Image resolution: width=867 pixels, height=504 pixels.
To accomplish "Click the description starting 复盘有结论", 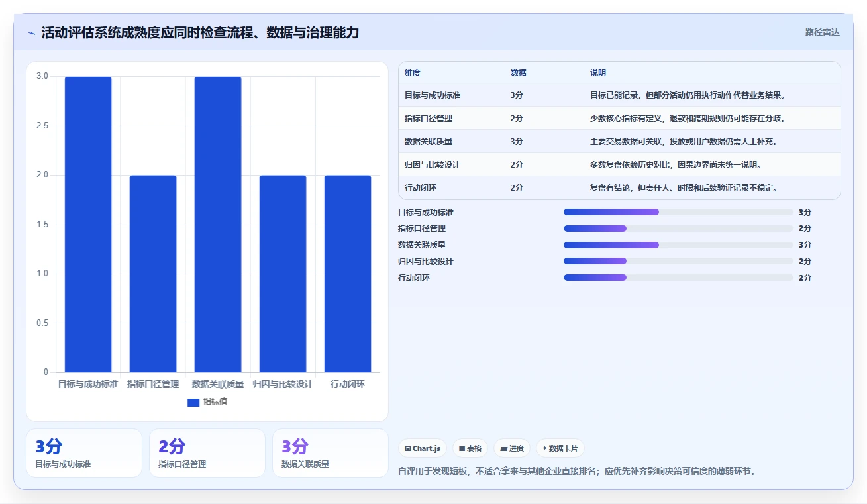I will click(x=684, y=188).
